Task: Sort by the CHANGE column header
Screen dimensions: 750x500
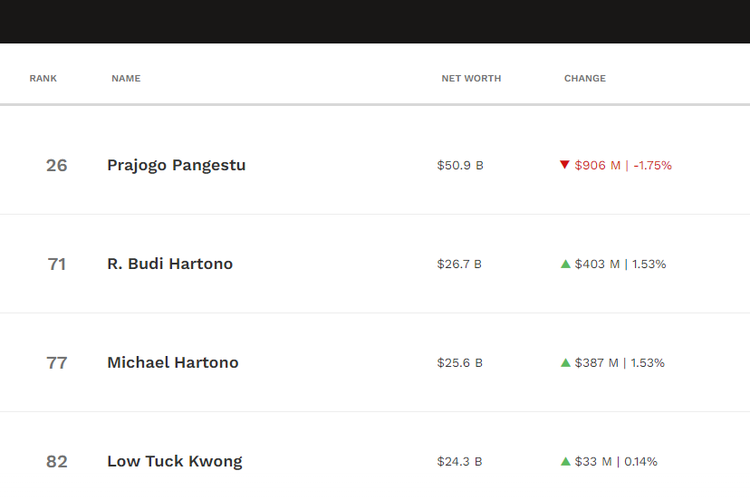Action: (585, 78)
